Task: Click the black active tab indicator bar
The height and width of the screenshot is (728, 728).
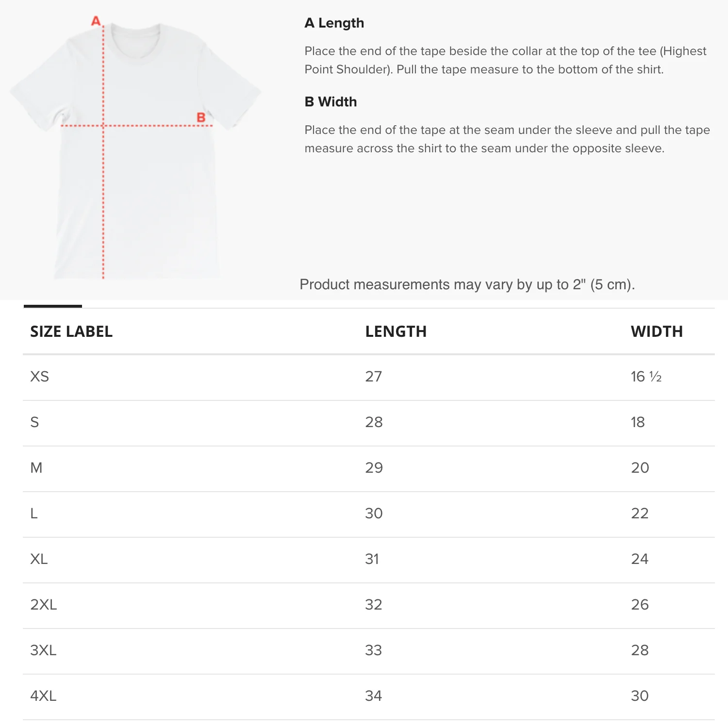Action: click(53, 306)
